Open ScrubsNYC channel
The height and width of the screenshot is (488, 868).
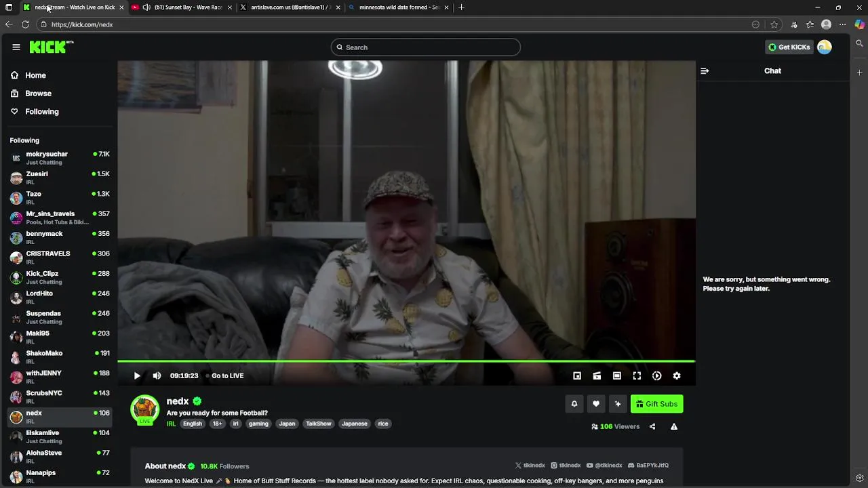point(60,397)
